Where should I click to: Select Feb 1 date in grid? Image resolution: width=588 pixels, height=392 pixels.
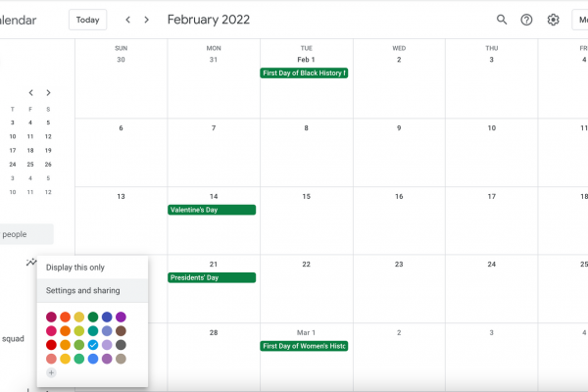(x=306, y=60)
